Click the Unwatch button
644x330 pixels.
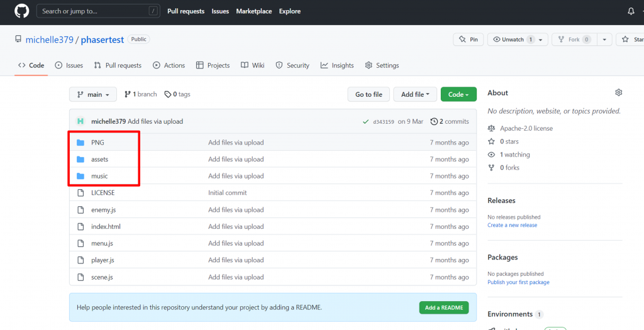pyautogui.click(x=518, y=40)
